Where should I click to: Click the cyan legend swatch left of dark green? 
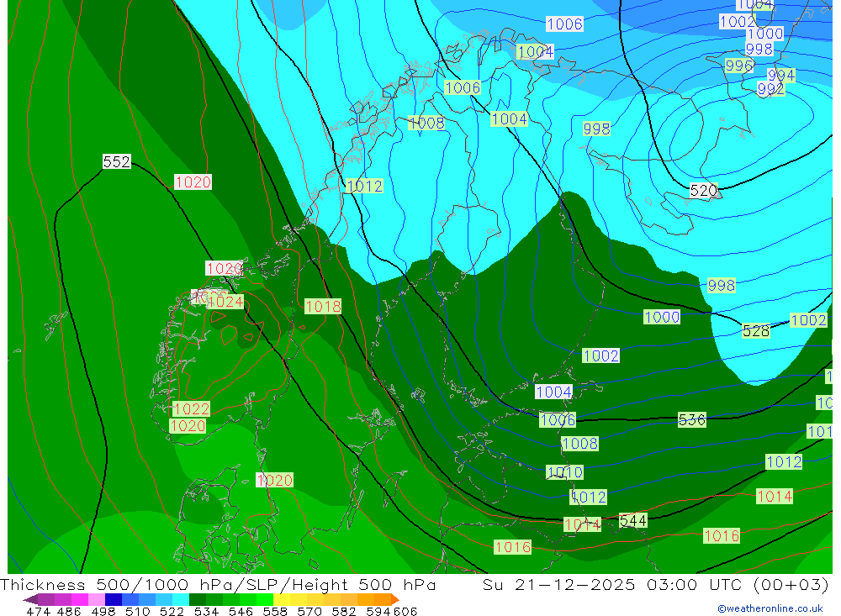tap(181, 599)
